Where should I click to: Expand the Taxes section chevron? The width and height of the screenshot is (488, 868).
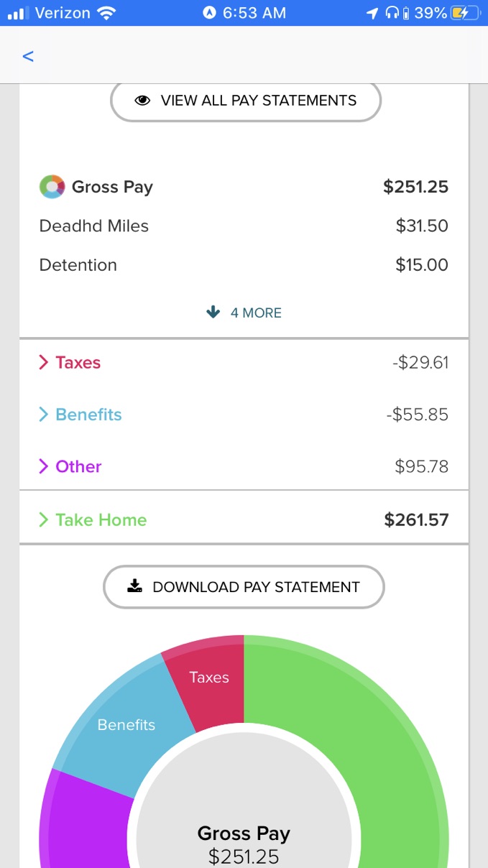click(43, 363)
